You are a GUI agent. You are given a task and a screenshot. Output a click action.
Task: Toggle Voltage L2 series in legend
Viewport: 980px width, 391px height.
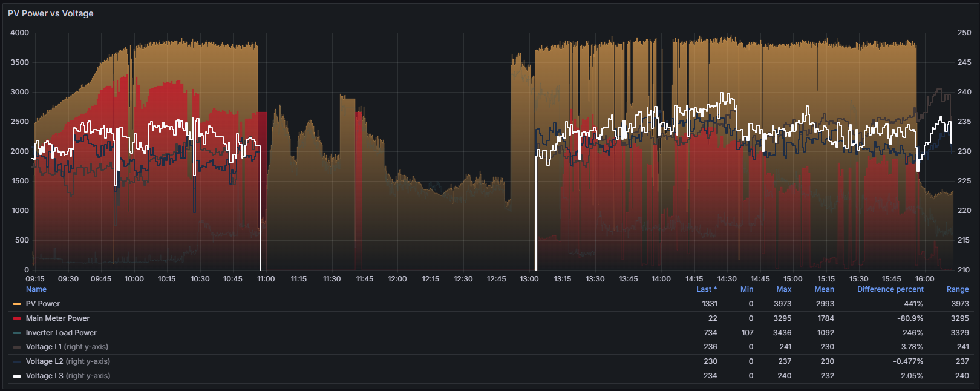click(x=68, y=361)
